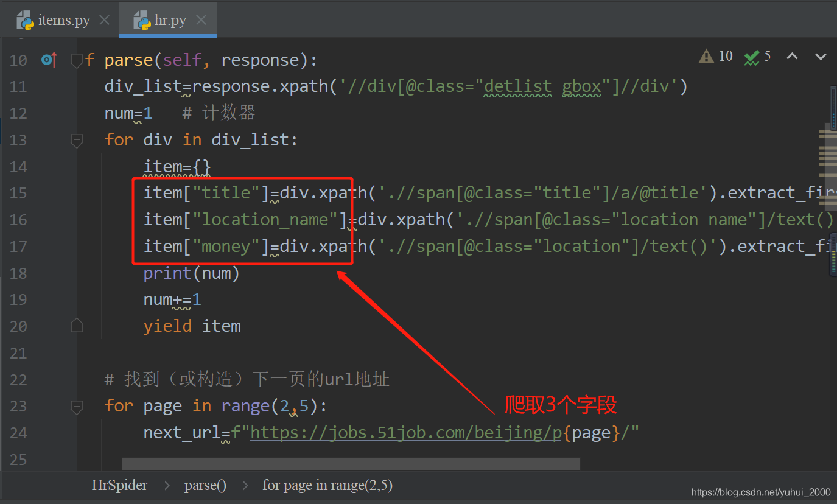This screenshot has width=837, height=504.
Task: Click on the 'print(num)' line
Action: [192, 273]
